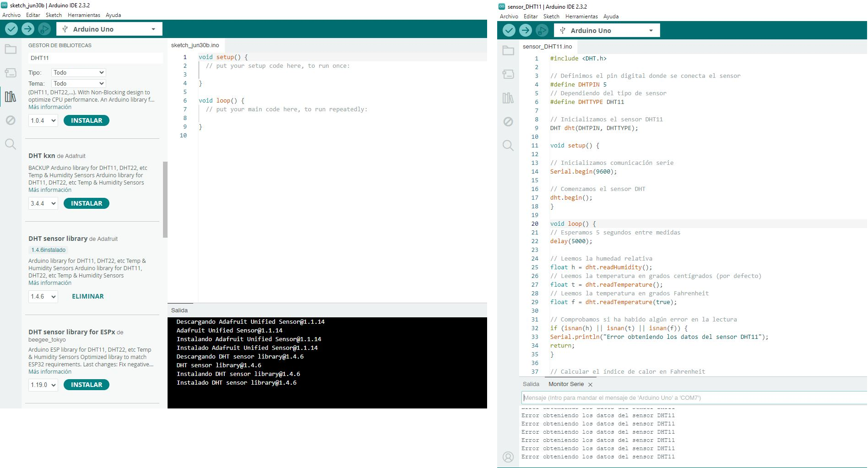Open DHT sensor library version dropdown 1.4.6
This screenshot has width=868, height=468.
(x=43, y=296)
